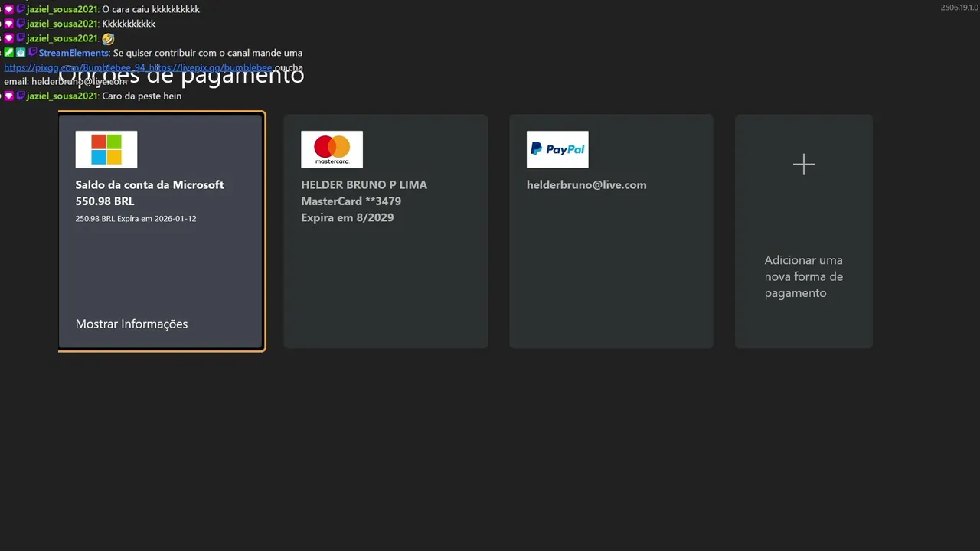Select "Mostrar Informações" on the Microsoft card

click(x=132, y=324)
